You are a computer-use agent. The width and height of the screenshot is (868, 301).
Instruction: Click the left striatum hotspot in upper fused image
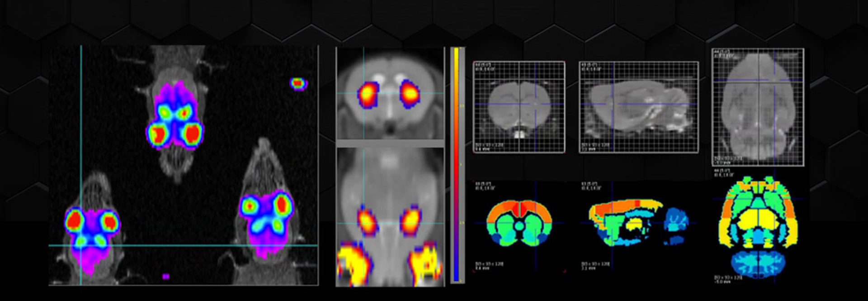[x=367, y=95]
